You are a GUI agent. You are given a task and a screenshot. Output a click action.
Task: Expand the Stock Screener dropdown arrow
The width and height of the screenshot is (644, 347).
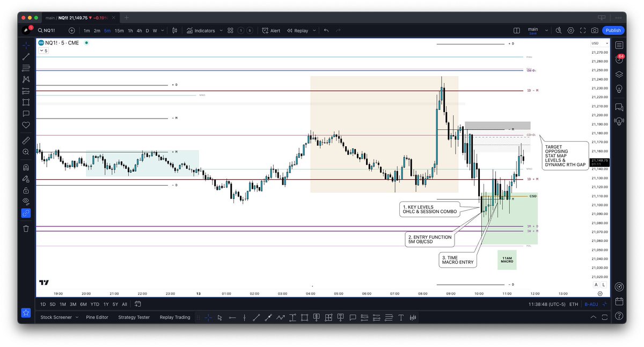pyautogui.click(x=77, y=317)
